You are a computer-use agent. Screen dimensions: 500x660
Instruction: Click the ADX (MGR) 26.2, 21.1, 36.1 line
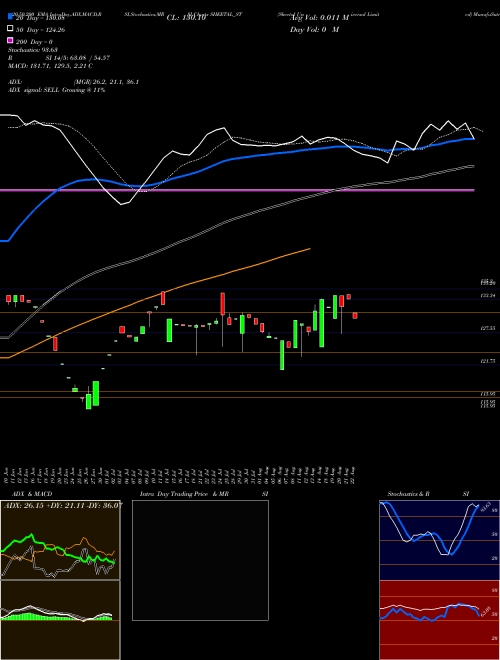pos(74,82)
